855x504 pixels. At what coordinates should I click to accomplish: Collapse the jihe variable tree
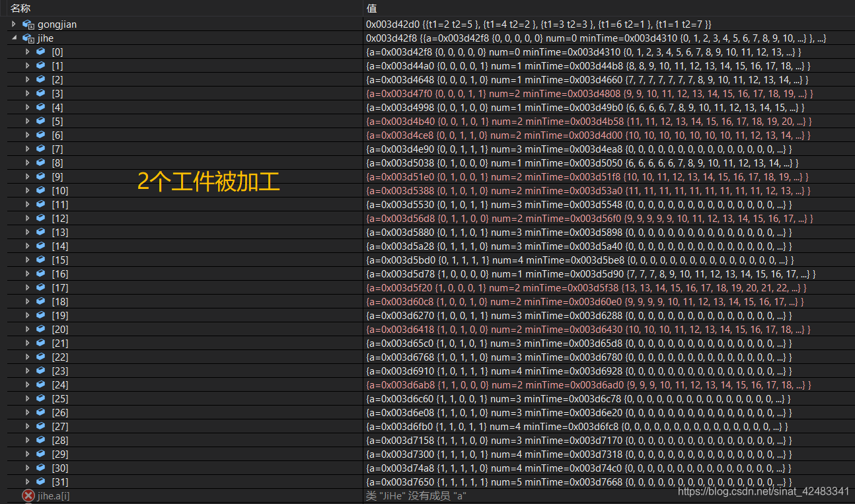coord(14,38)
